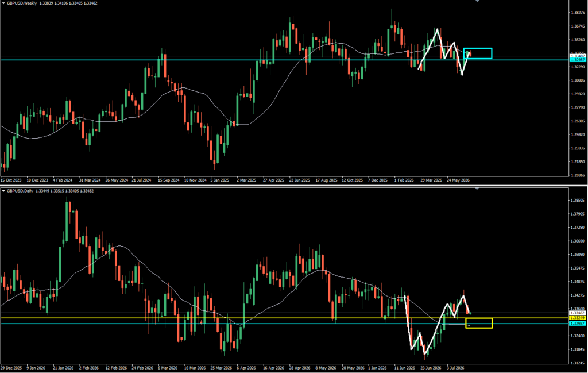Click the 1.23335 level on the Weekly price scale
This screenshot has width=588, height=373.
(578, 148)
